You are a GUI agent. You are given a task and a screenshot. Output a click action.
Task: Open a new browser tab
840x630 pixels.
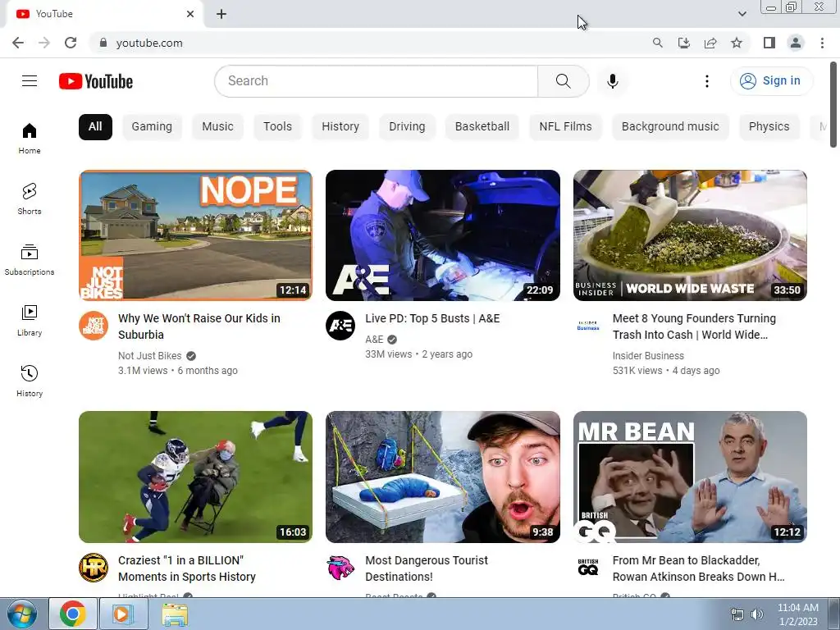221,14
